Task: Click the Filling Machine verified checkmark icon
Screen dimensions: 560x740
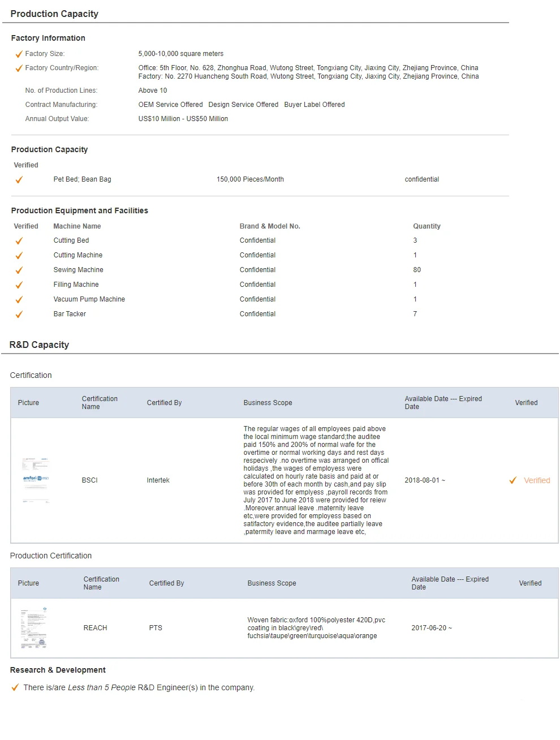Action: [19, 285]
